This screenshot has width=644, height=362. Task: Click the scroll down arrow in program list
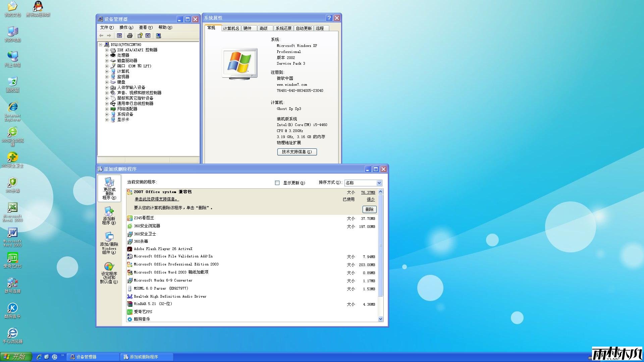[380, 319]
